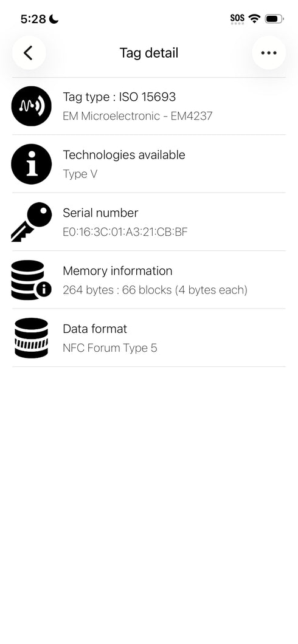Tap the Wi-Fi status icon
Image resolution: width=298 pixels, height=644 pixels.
(x=254, y=18)
